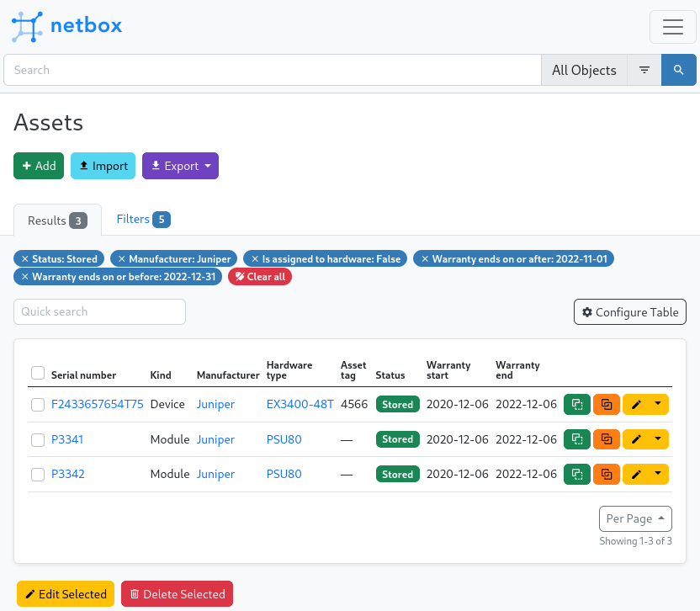Sort by Serial number column header
The height and width of the screenshot is (611, 700).
[83, 375]
